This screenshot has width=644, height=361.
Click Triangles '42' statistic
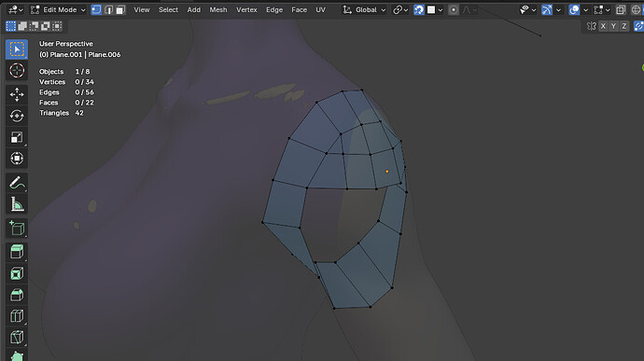click(79, 113)
